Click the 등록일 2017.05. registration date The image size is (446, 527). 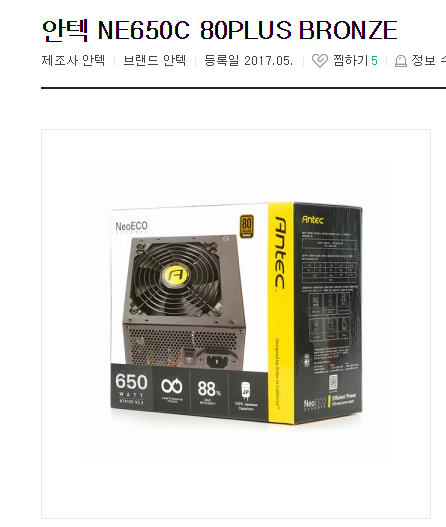pos(249,60)
